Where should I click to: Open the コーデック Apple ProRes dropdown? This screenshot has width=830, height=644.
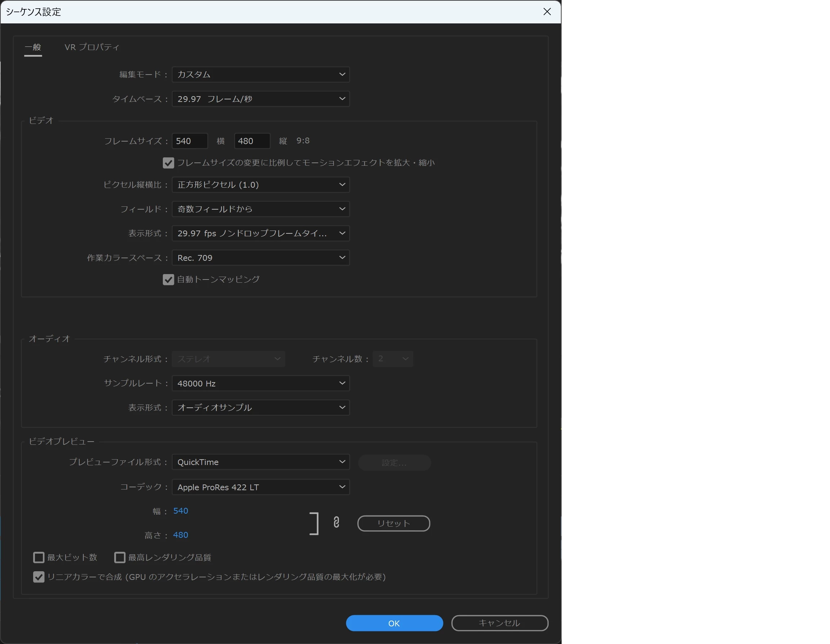coord(261,487)
